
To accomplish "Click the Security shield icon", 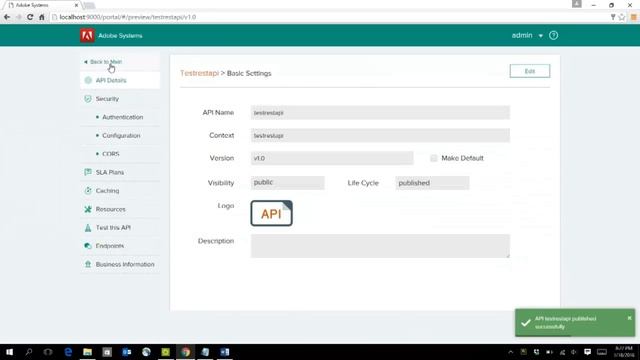I will click(88, 99).
